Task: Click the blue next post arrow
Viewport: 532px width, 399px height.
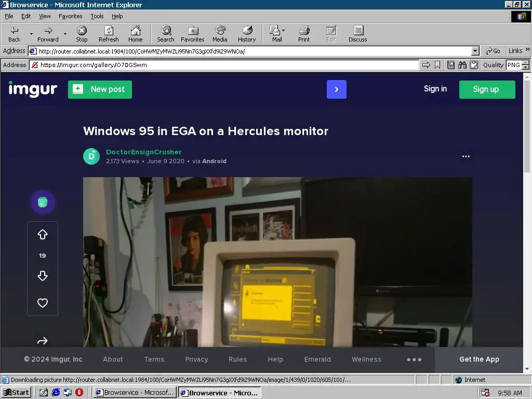Action: (337, 89)
